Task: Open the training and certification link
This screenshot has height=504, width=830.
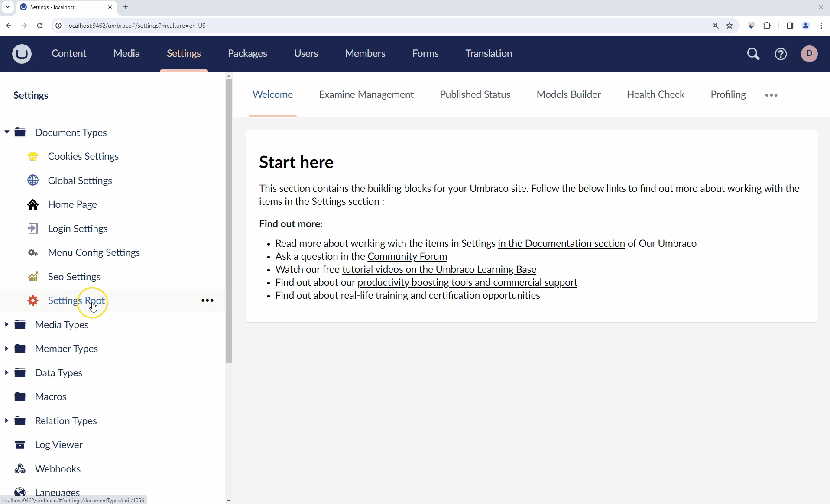Action: tap(428, 295)
